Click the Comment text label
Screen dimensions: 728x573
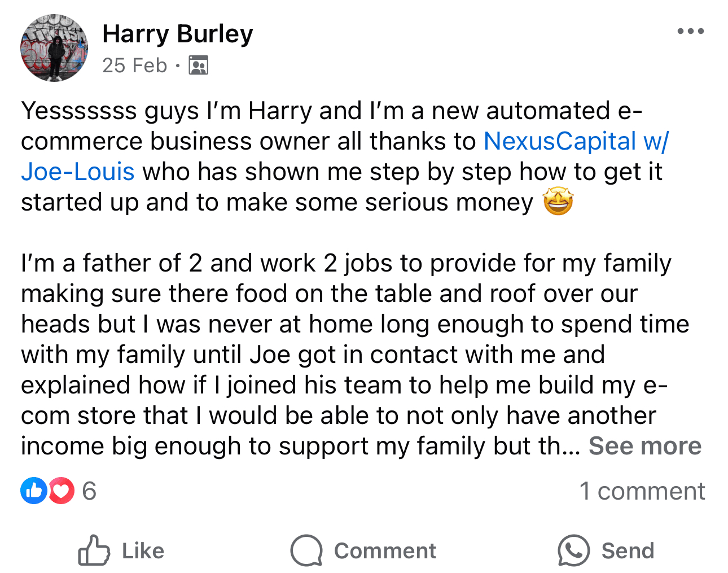click(385, 551)
